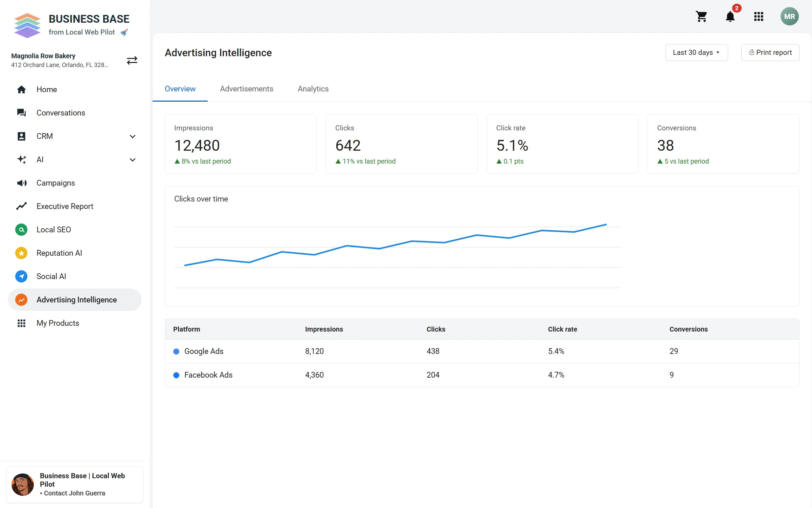Click the Facebook Ads platform row label
Screen dimensions: 812x508
208,375
